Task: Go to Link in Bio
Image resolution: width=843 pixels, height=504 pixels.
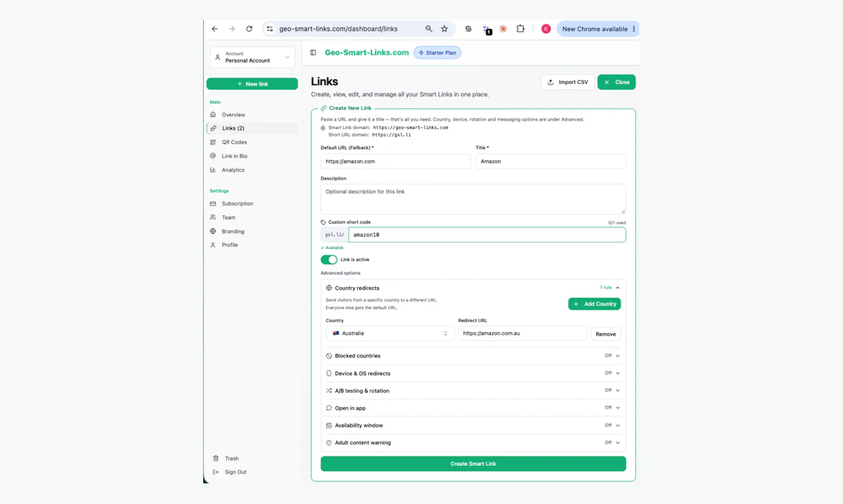Action: (252, 156)
